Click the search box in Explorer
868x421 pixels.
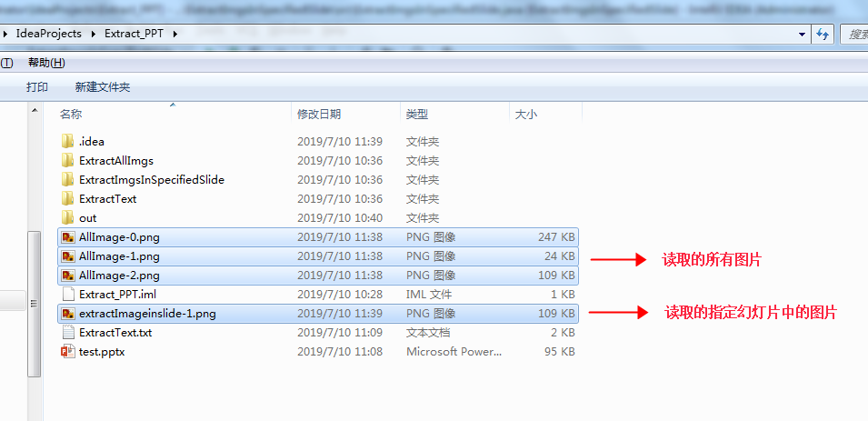pyautogui.click(x=854, y=35)
